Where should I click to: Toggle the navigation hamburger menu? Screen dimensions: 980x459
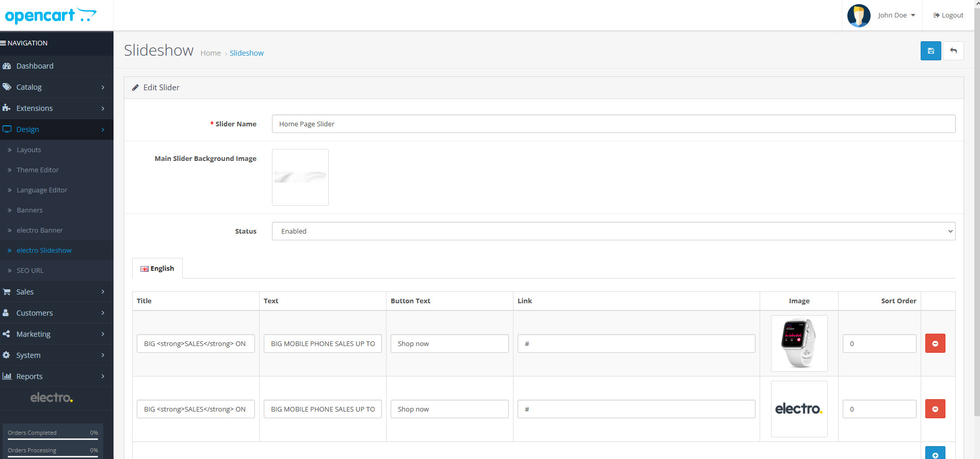point(3,43)
